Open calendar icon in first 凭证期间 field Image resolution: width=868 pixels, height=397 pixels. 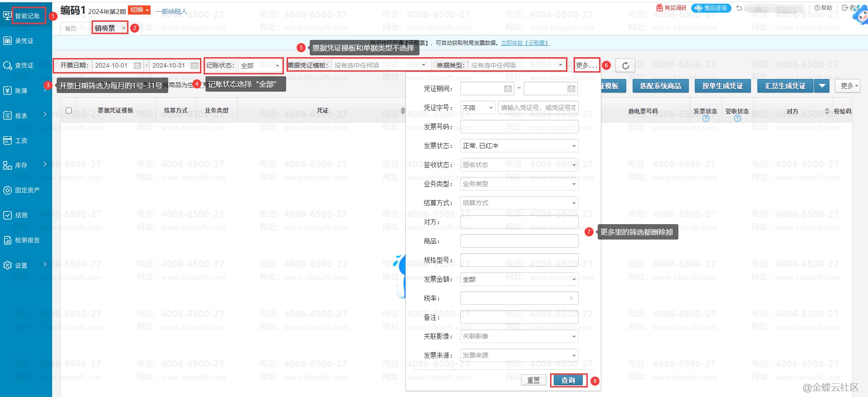(507, 88)
